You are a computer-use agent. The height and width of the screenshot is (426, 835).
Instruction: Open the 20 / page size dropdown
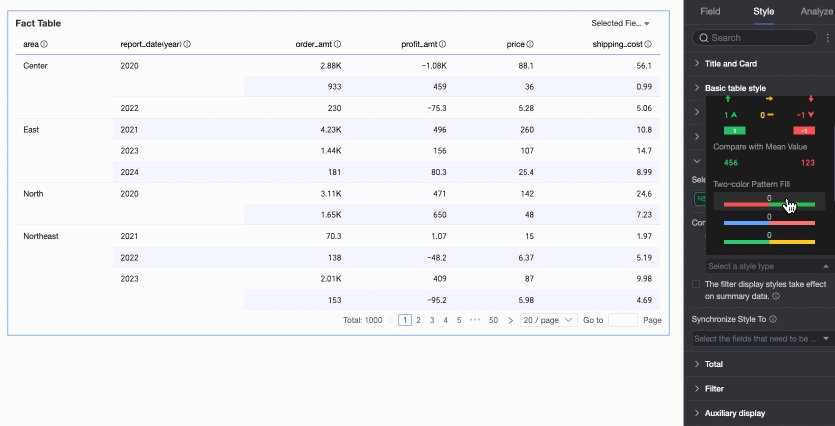coord(549,321)
